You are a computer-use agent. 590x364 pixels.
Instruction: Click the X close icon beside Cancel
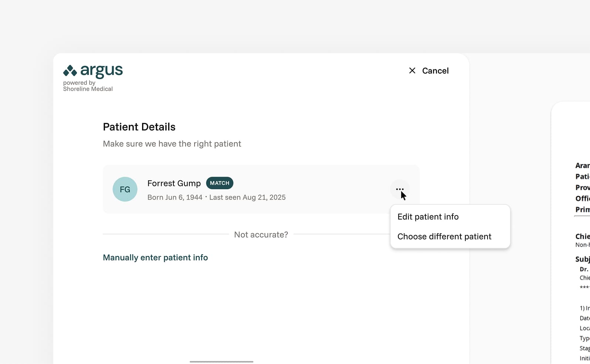click(412, 71)
